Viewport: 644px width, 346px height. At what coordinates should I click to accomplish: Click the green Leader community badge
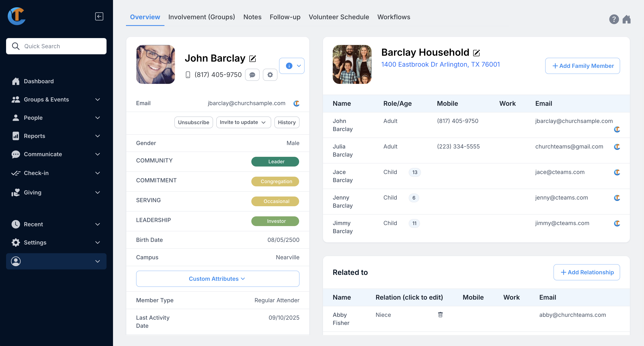(275, 161)
